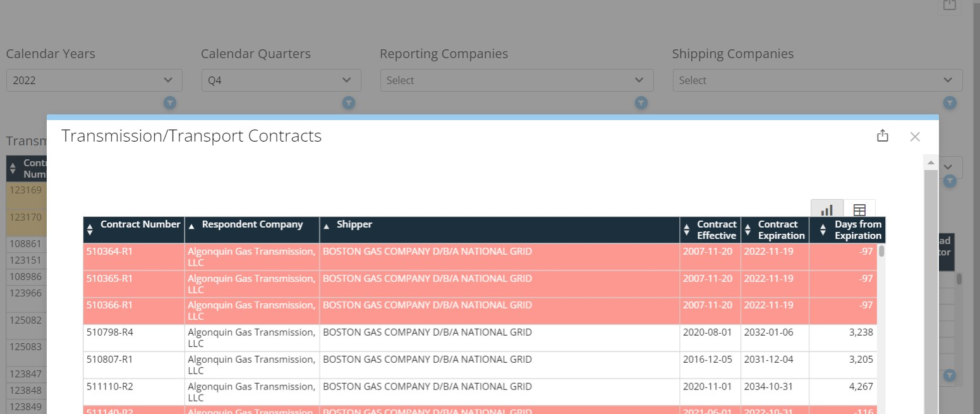Click expiration date 2031-12-04
Viewport: 980px width, 414px height.
point(768,360)
